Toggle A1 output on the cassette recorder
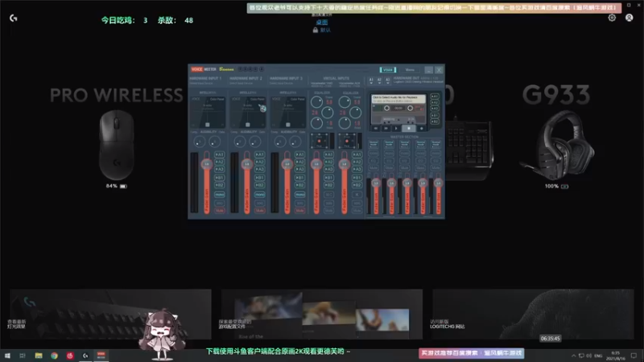This screenshot has width=644, height=362. tap(435, 97)
